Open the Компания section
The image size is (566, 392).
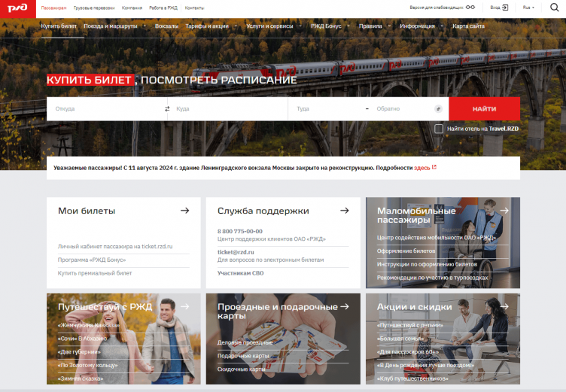click(132, 8)
